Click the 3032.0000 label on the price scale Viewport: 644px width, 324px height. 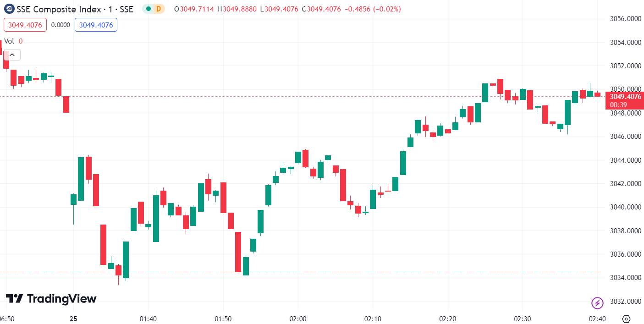625,302
